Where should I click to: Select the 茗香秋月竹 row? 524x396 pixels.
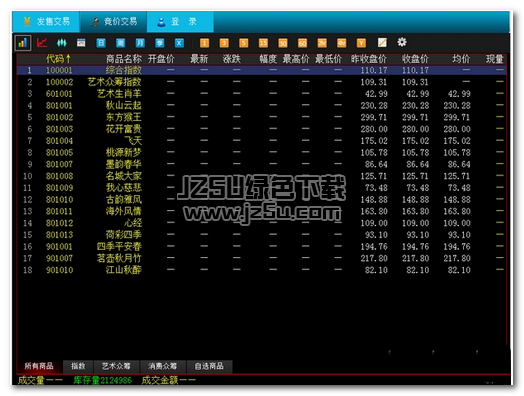tap(262, 258)
